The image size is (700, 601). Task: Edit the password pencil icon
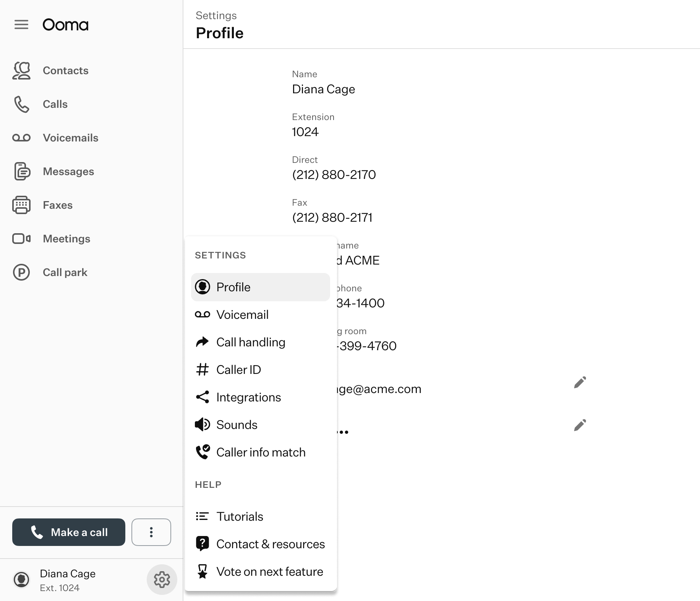(580, 425)
